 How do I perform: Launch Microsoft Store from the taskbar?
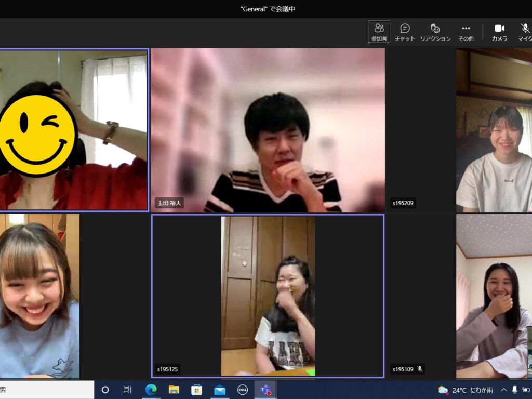click(x=197, y=390)
